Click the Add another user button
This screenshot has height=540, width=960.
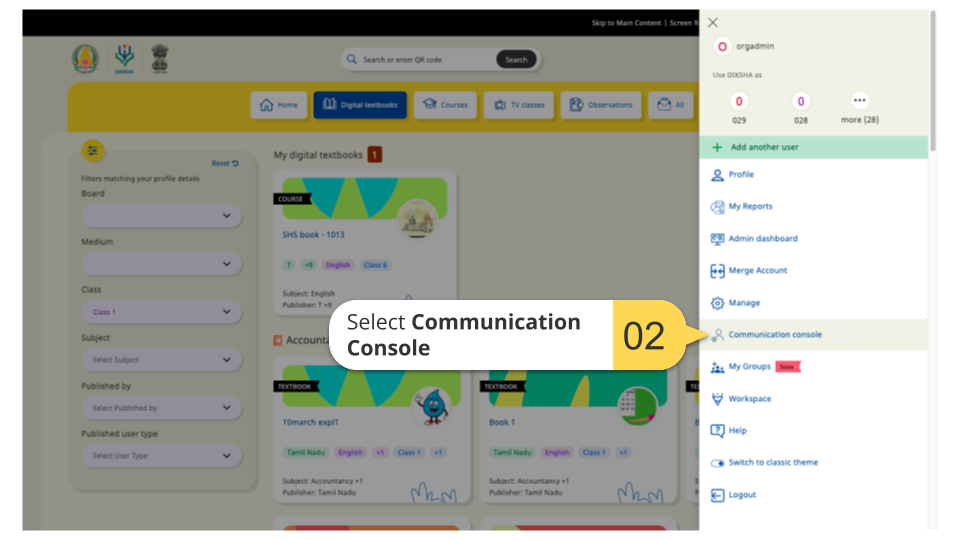coord(764,147)
